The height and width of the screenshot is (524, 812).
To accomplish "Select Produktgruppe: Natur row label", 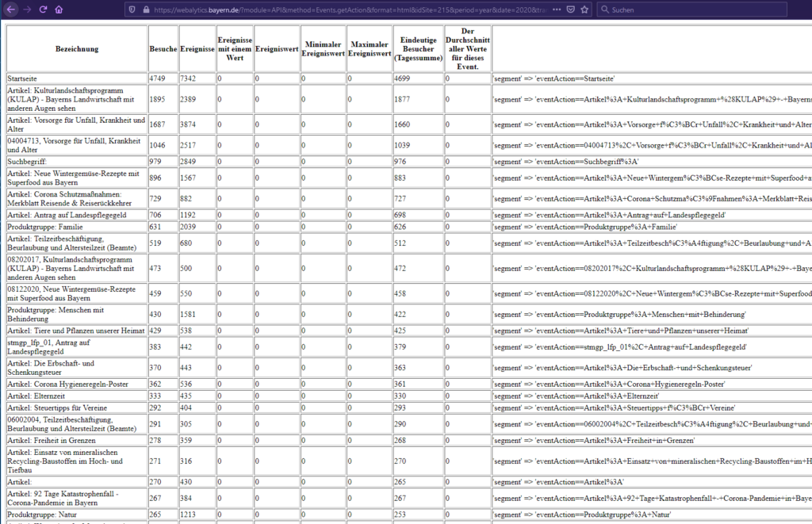I will (42, 514).
